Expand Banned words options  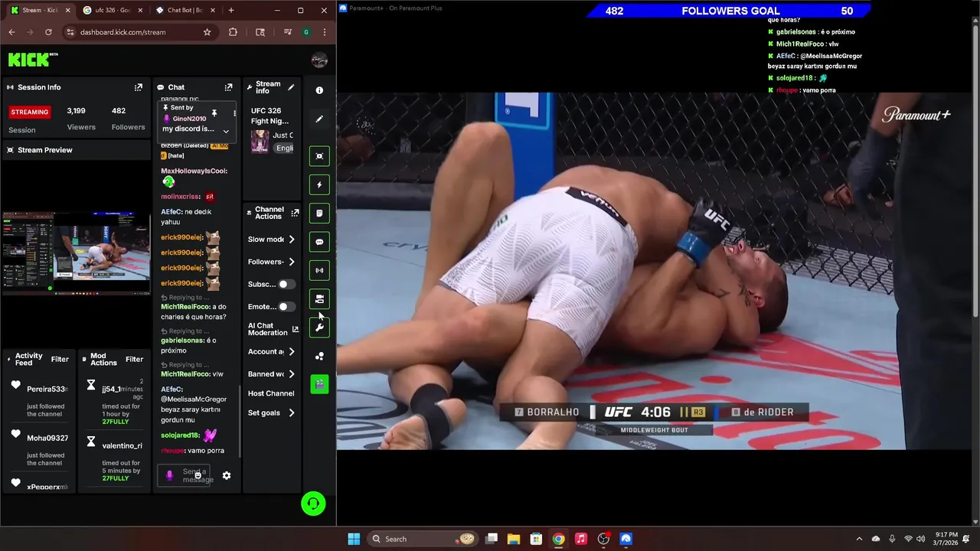[291, 374]
